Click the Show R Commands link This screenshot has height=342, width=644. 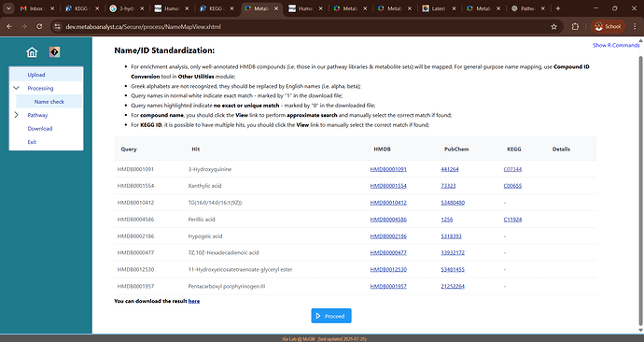[x=616, y=45]
